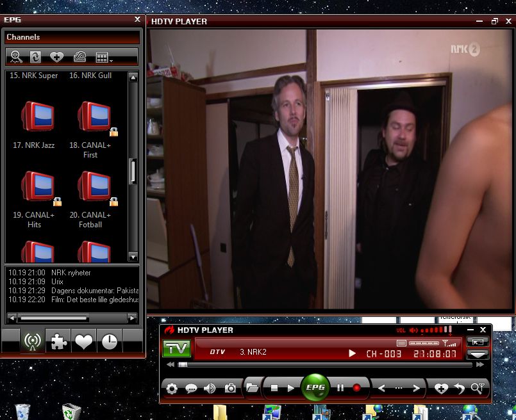
Task: Click the '3. NRK2' channel name display
Action: tap(253, 352)
